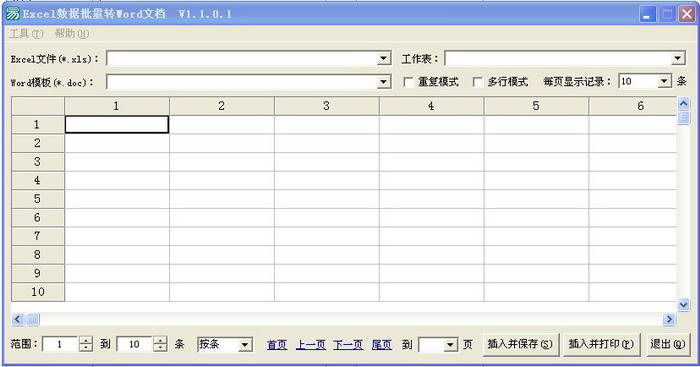The width and height of the screenshot is (700, 367).
Task: Select row header 3
Action: [38, 162]
